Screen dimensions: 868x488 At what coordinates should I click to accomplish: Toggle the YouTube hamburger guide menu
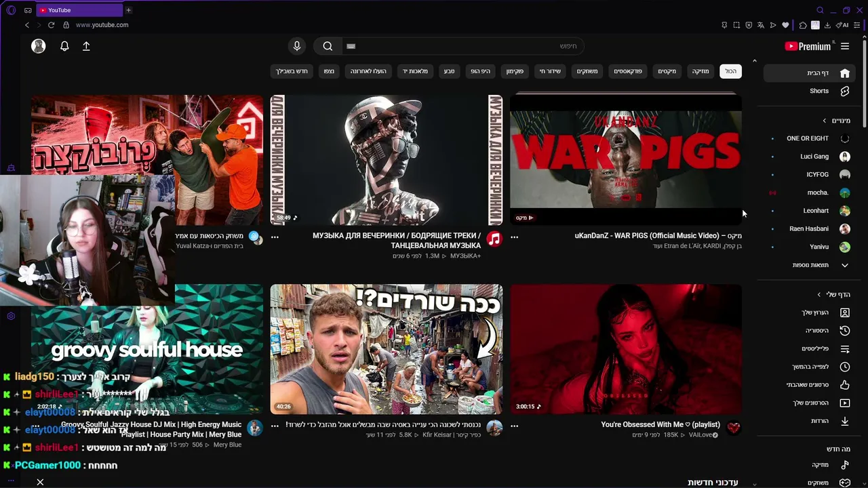[845, 46]
